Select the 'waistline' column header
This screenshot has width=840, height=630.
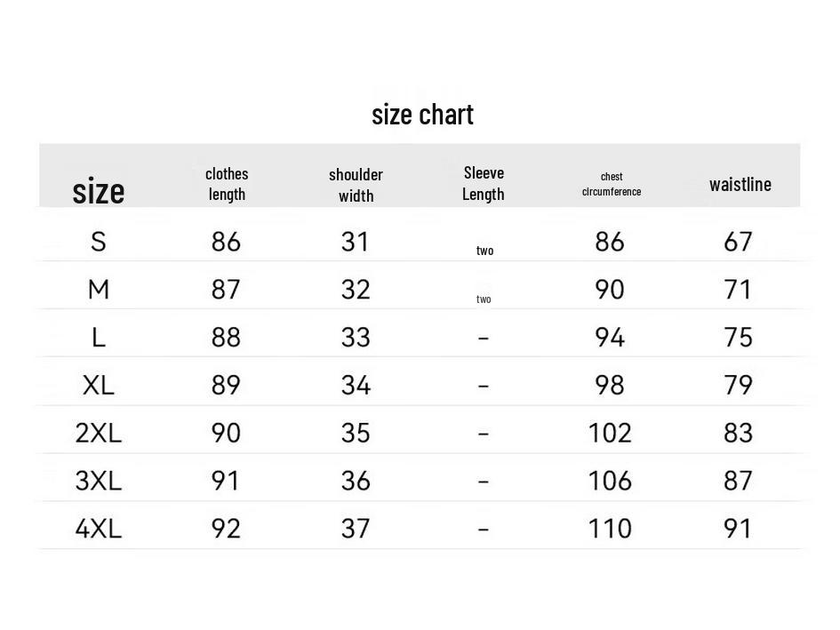tap(740, 184)
